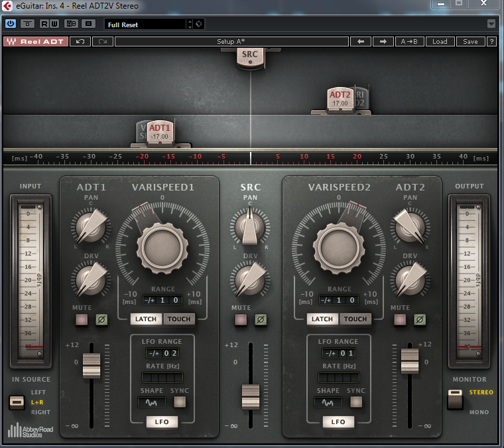Click the Waves help question mark button
Image resolution: width=504 pixels, height=448 pixels.
point(491,41)
